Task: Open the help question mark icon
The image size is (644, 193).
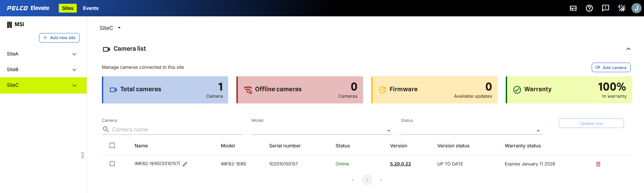Action: tap(589, 8)
